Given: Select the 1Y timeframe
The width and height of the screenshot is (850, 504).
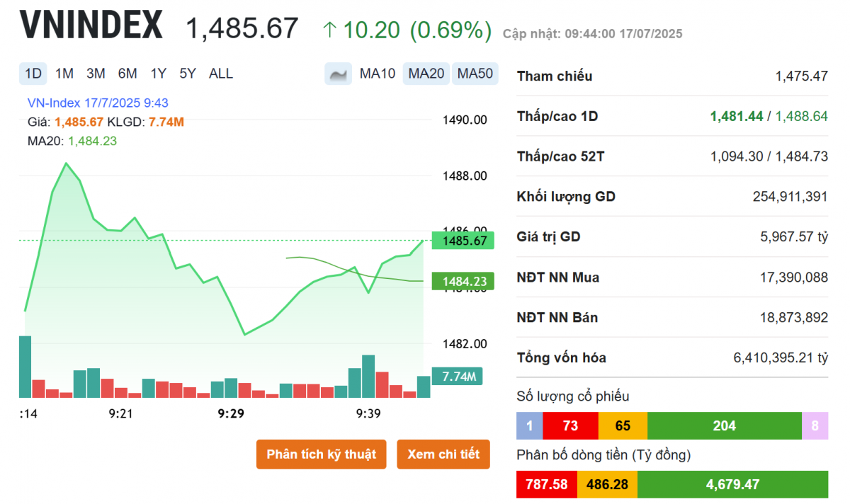Looking at the screenshot, I should tap(158, 74).
